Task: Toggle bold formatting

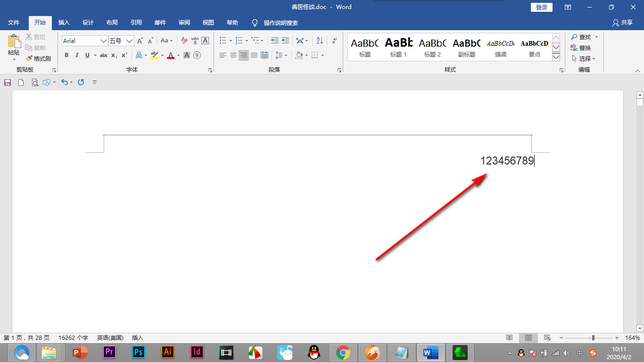Action: click(x=66, y=55)
